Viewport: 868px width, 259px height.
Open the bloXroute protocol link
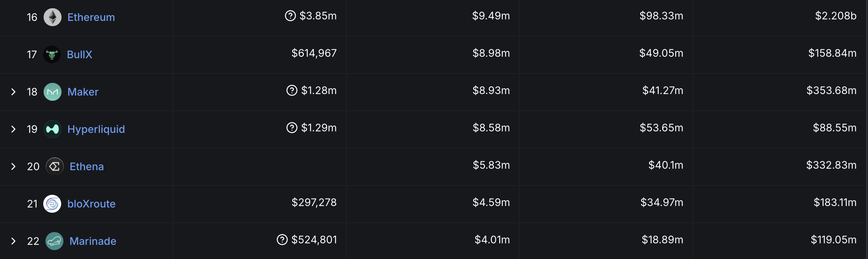(x=91, y=204)
